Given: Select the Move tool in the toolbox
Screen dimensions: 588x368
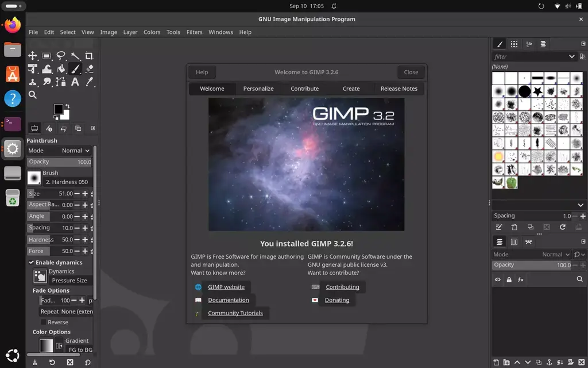Looking at the screenshot, I should [33, 56].
